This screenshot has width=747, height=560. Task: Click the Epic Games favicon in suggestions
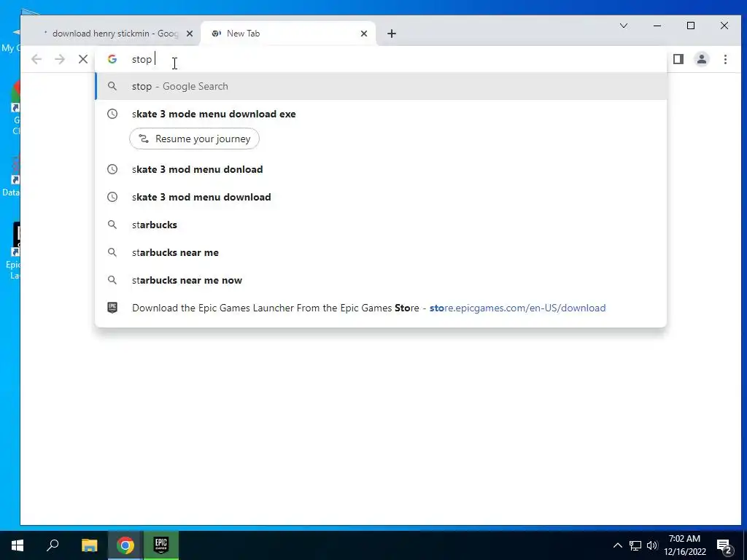tap(112, 308)
